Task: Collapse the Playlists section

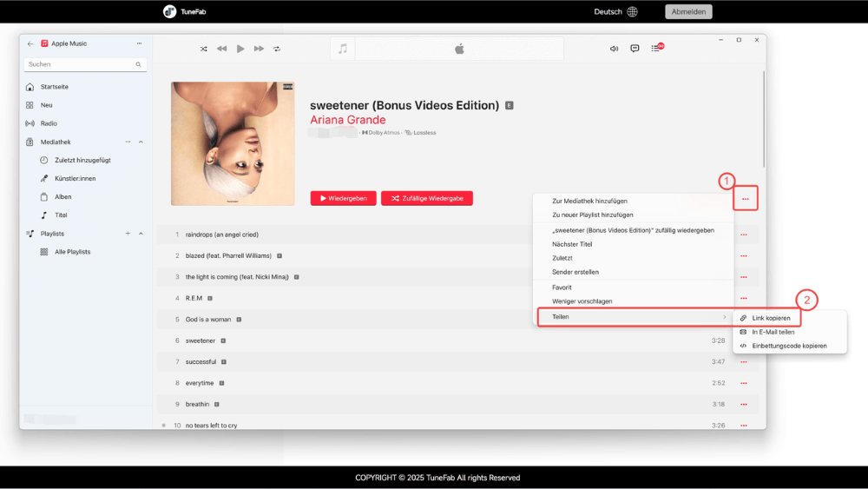Action: point(141,234)
